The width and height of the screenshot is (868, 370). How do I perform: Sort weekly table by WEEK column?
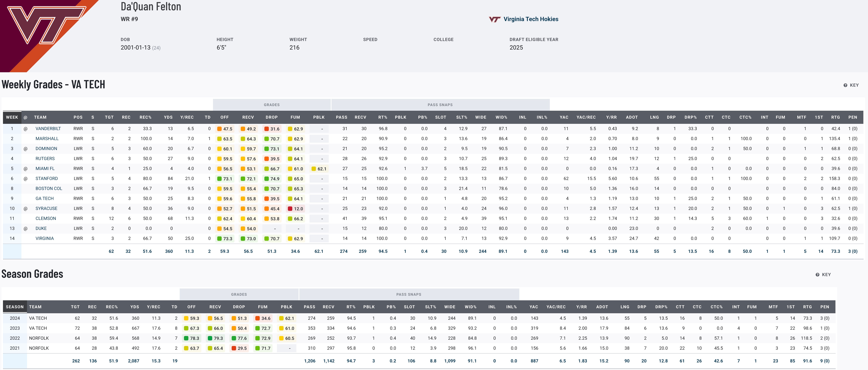pyautogui.click(x=12, y=117)
